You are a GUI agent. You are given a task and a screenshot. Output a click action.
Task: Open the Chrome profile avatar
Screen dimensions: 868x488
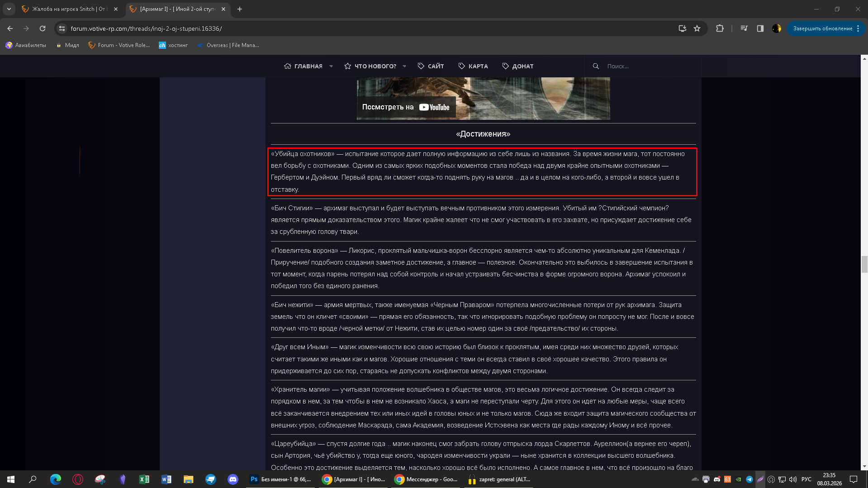[x=777, y=28]
